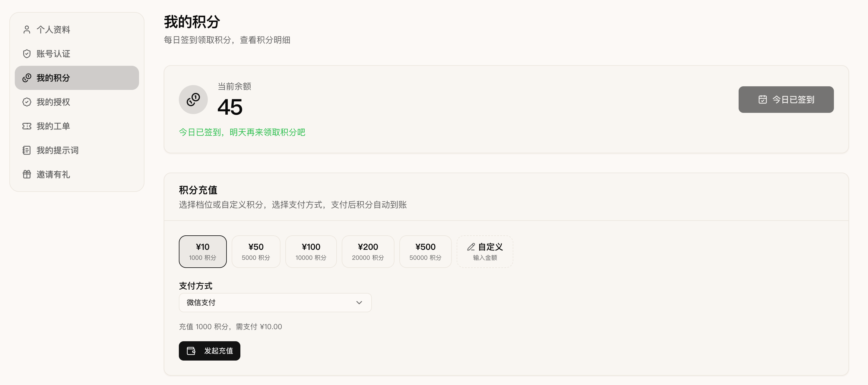
Task: Click the ticket icon beside 我的工单
Action: (x=27, y=126)
